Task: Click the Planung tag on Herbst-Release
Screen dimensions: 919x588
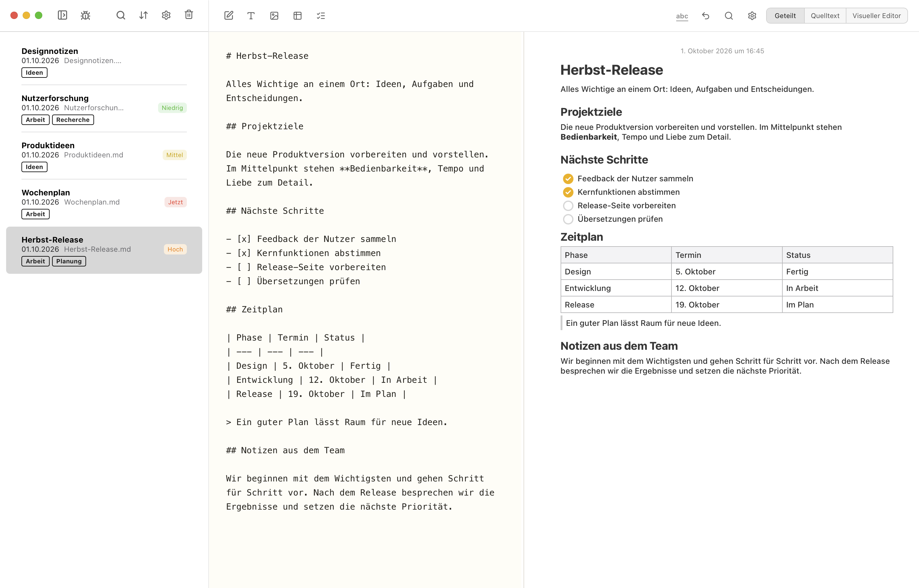Action: pyautogui.click(x=69, y=261)
